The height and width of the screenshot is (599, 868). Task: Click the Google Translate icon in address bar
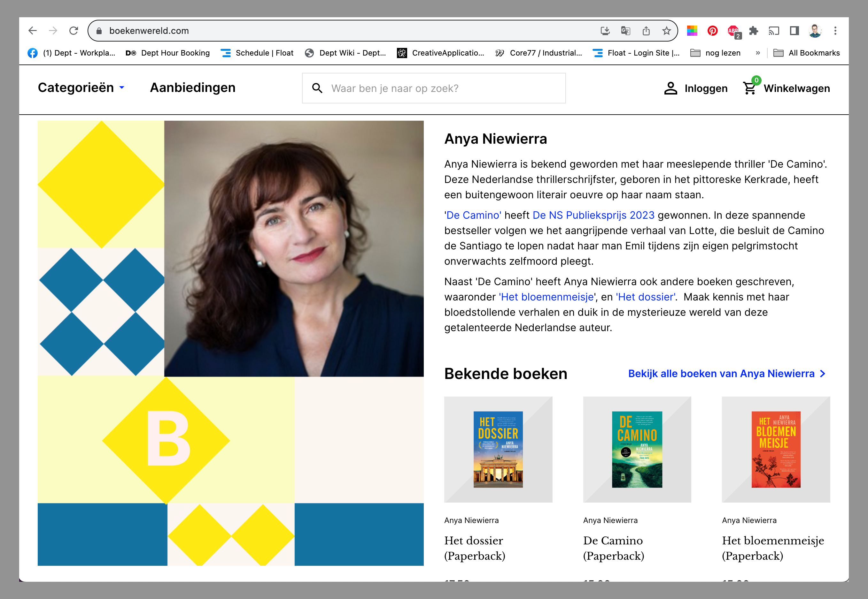click(625, 31)
